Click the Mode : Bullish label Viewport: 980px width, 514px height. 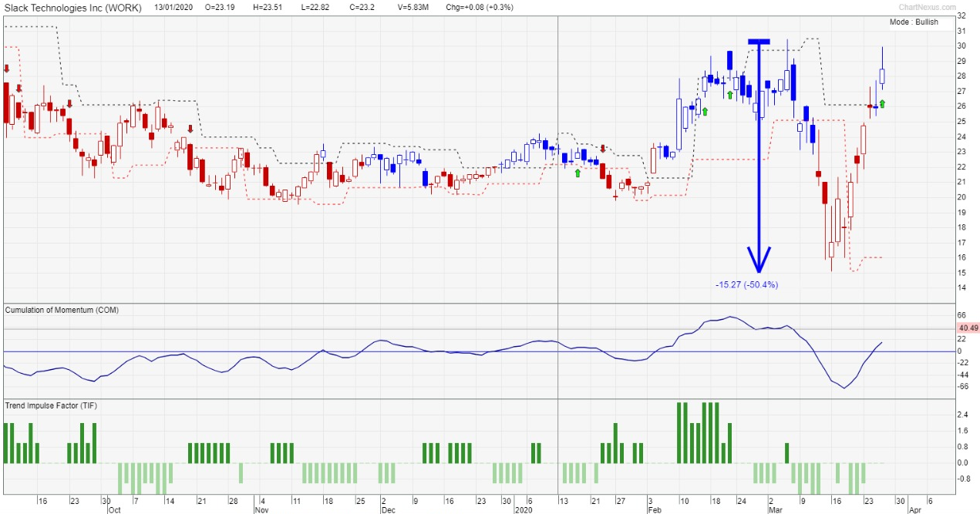pyautogui.click(x=914, y=22)
